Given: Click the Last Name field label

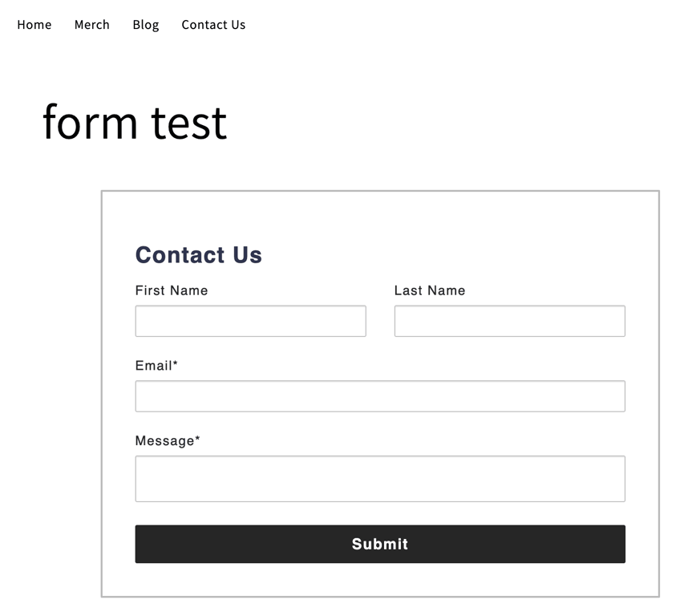Looking at the screenshot, I should 429,290.
